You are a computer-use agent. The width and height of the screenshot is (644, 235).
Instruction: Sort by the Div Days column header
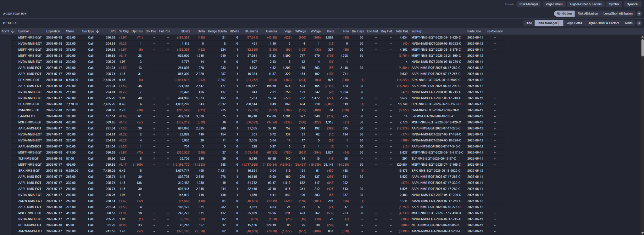coord(358,31)
